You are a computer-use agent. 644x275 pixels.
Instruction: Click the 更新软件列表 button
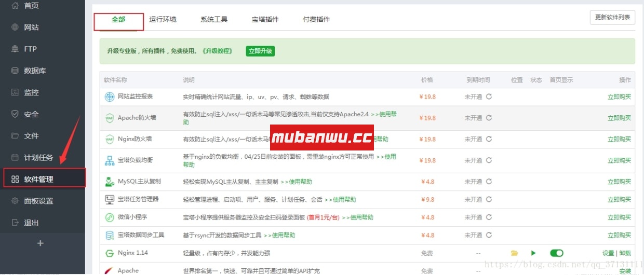click(x=612, y=17)
